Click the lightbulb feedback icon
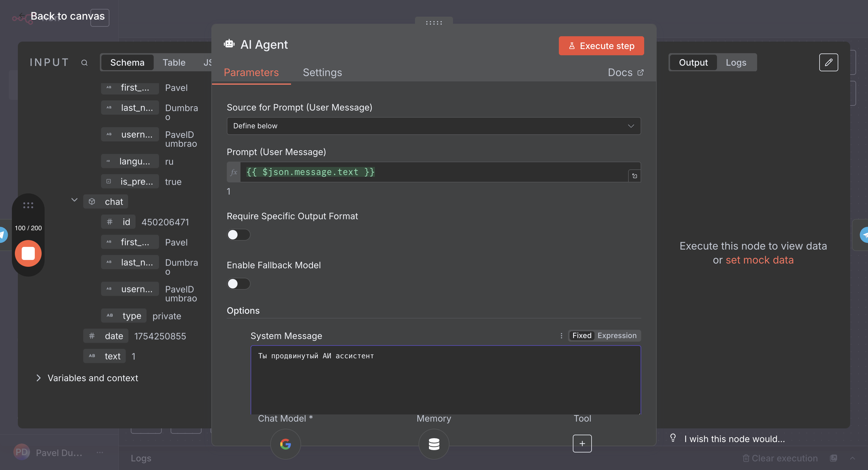Image resolution: width=868 pixels, height=470 pixels. click(673, 438)
